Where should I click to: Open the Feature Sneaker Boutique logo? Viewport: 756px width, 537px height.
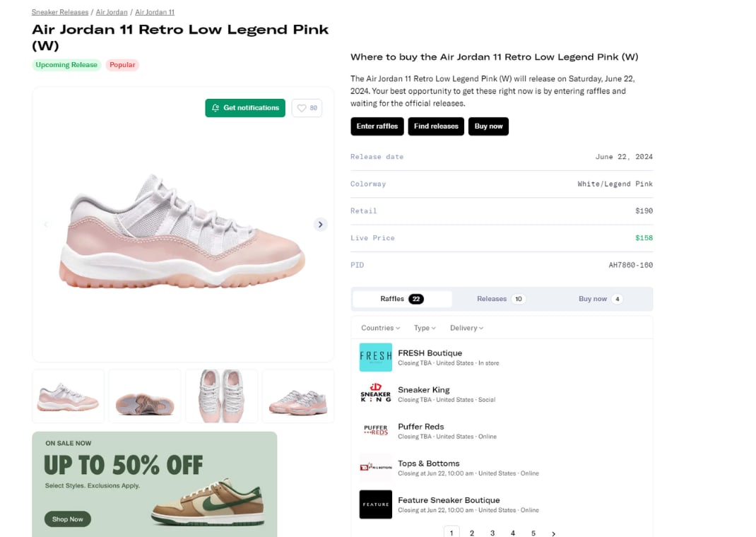click(x=375, y=504)
